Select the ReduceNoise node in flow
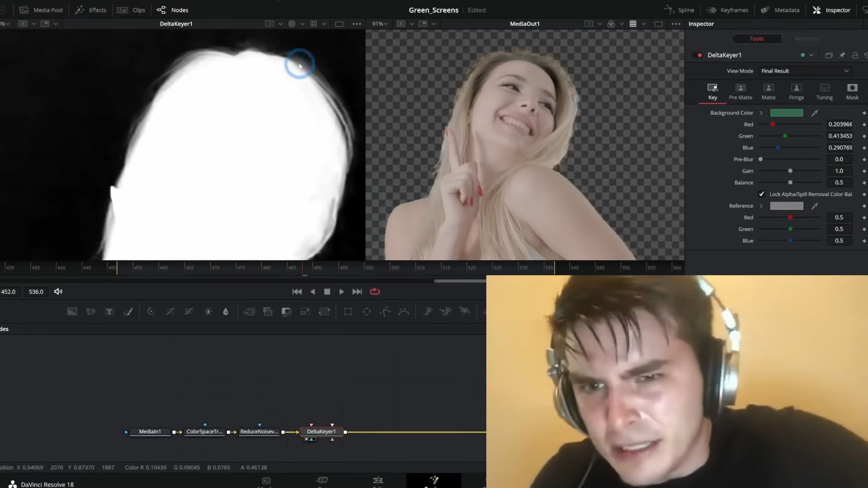Viewport: 868px width, 488px height. click(259, 432)
